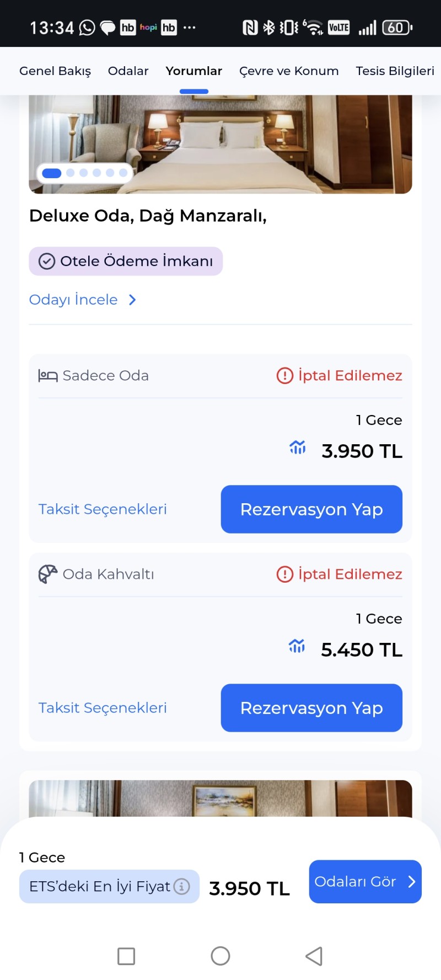Open Taksit Seçenekleri for Sadece Oda
Image resolution: width=441 pixels, height=980 pixels.
103,509
